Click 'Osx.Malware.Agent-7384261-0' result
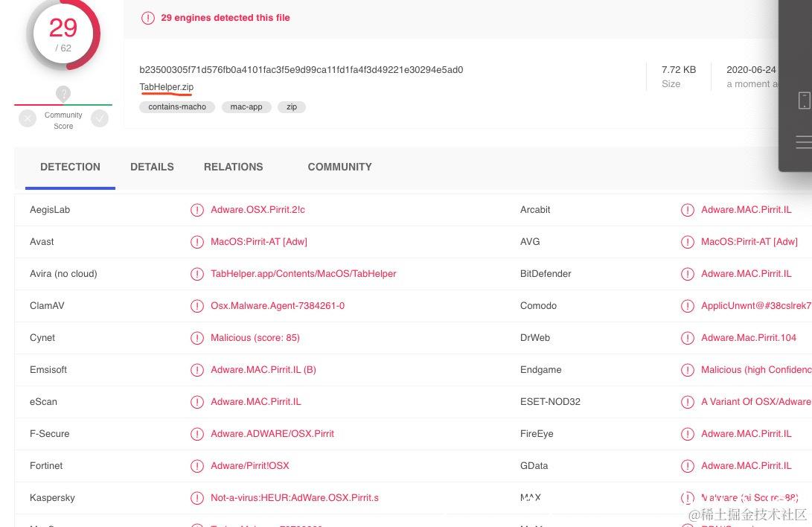812x527 pixels. pos(278,306)
